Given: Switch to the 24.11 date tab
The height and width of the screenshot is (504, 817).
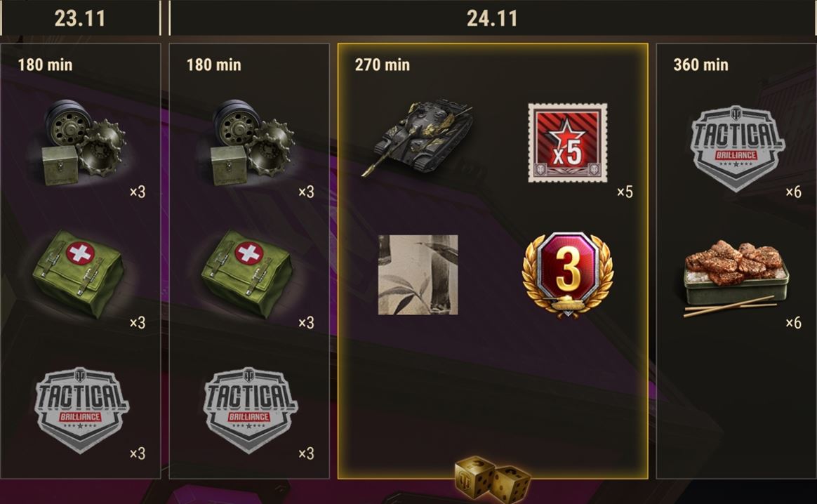Looking at the screenshot, I should [x=493, y=18].
